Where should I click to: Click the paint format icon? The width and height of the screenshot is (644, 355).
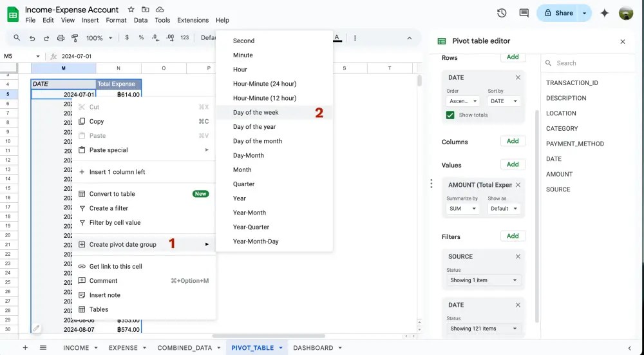[75, 38]
